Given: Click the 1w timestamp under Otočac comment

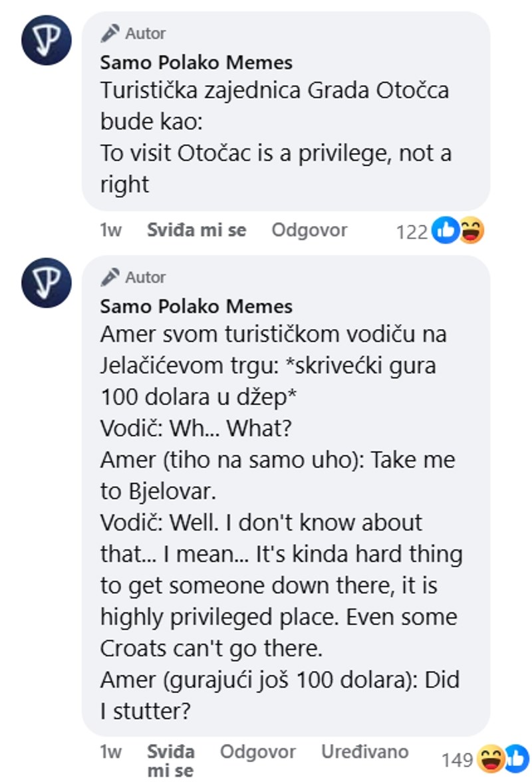Looking at the screenshot, I should tap(110, 230).
